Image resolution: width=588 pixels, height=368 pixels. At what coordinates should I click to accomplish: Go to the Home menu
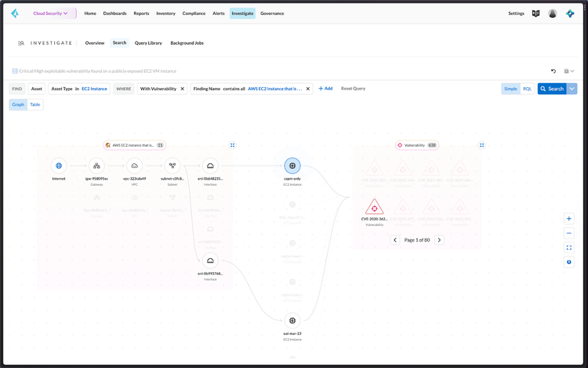pyautogui.click(x=90, y=13)
